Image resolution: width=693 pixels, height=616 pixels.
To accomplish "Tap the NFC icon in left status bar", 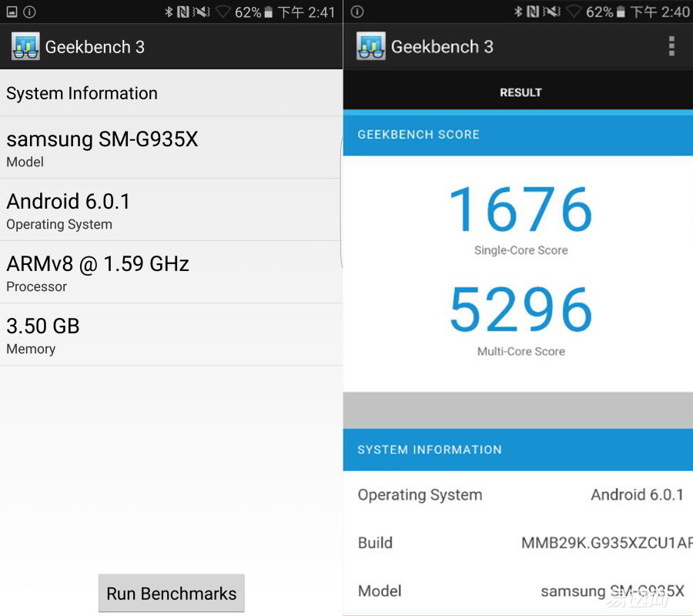I will point(183,12).
